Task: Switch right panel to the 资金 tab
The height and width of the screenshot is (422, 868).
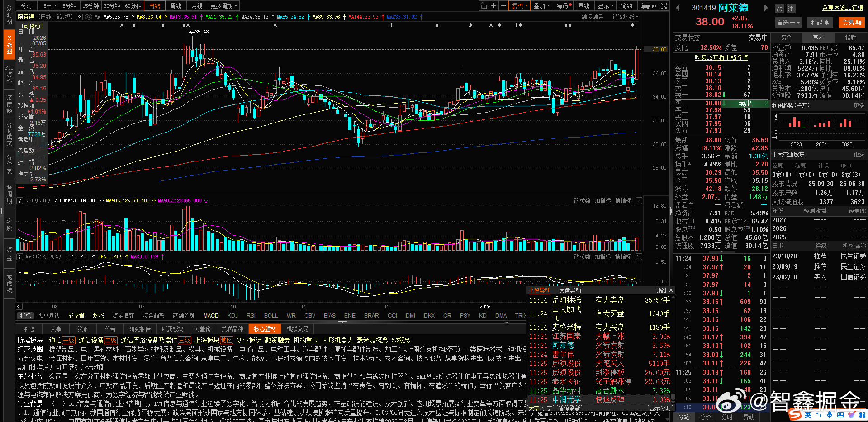Action: 787,38
